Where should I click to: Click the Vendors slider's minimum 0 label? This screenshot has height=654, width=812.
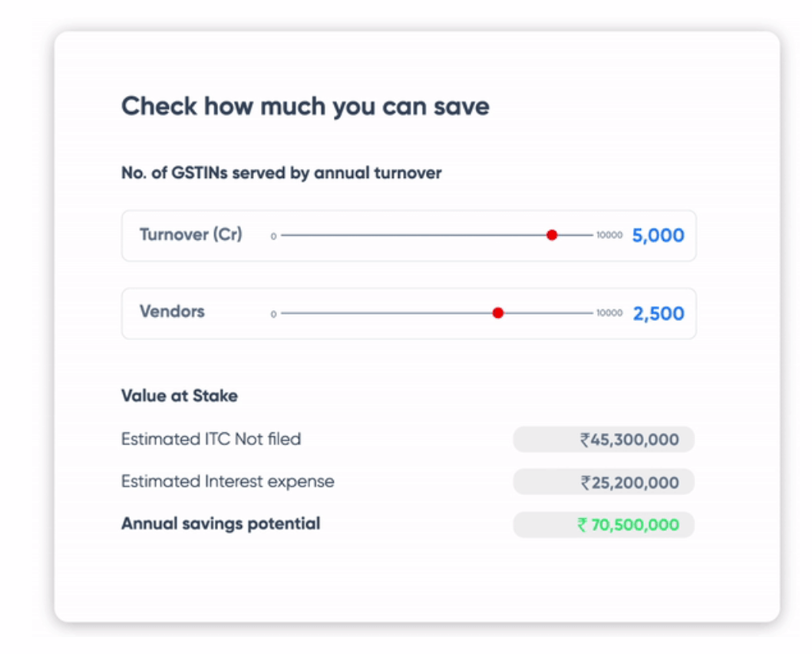[273, 314]
